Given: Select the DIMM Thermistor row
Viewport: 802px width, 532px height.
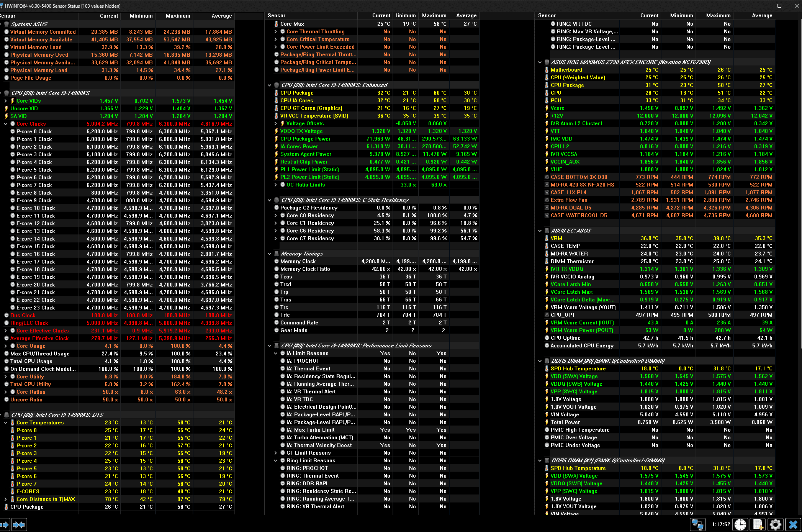Looking at the screenshot, I should [x=656, y=261].
